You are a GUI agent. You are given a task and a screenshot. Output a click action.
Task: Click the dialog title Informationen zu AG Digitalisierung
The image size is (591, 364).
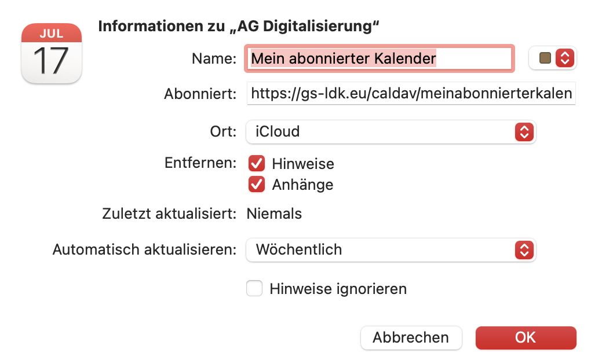[239, 26]
